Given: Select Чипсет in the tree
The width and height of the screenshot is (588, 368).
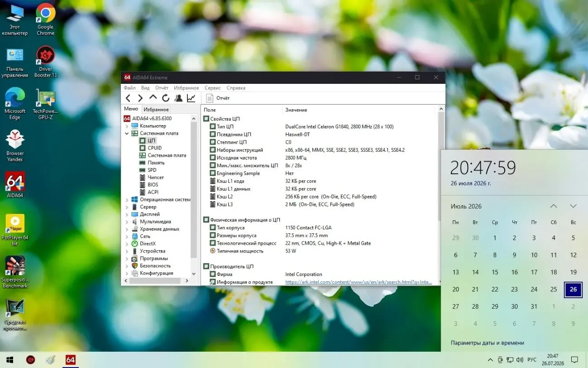Looking at the screenshot, I should pos(156,177).
